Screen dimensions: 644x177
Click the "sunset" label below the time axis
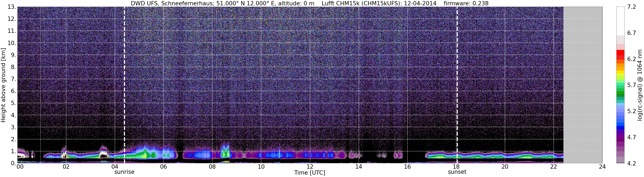[457, 172]
